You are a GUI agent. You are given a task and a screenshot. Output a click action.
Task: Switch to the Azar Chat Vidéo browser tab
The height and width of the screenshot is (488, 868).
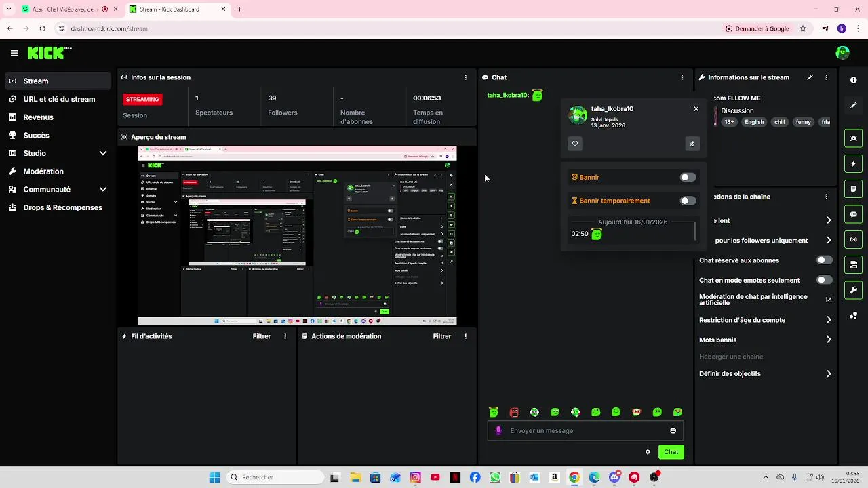(65, 9)
